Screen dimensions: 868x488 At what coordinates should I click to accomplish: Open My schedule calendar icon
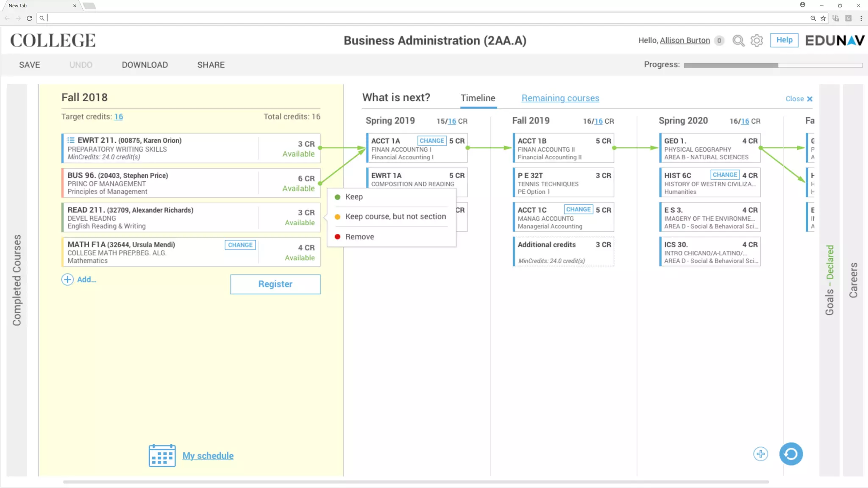click(162, 455)
